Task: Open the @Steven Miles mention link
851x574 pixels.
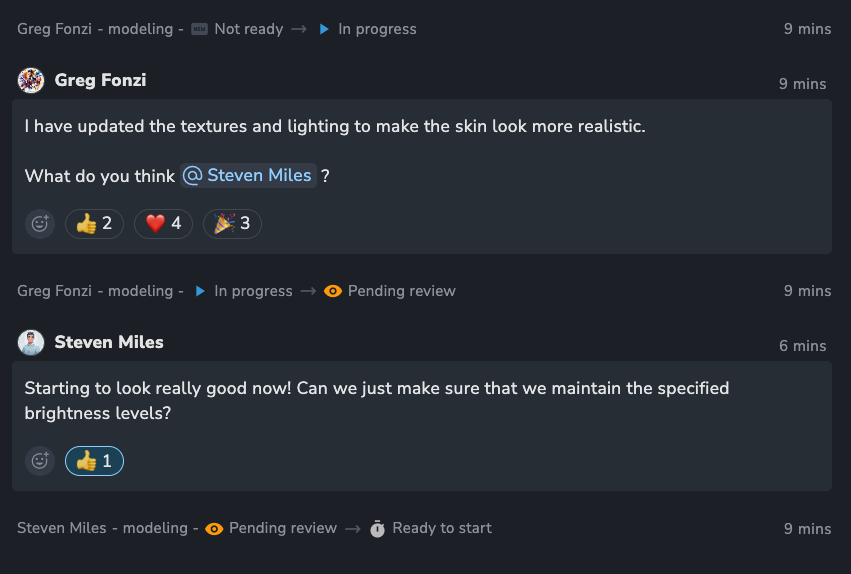Action: (249, 175)
